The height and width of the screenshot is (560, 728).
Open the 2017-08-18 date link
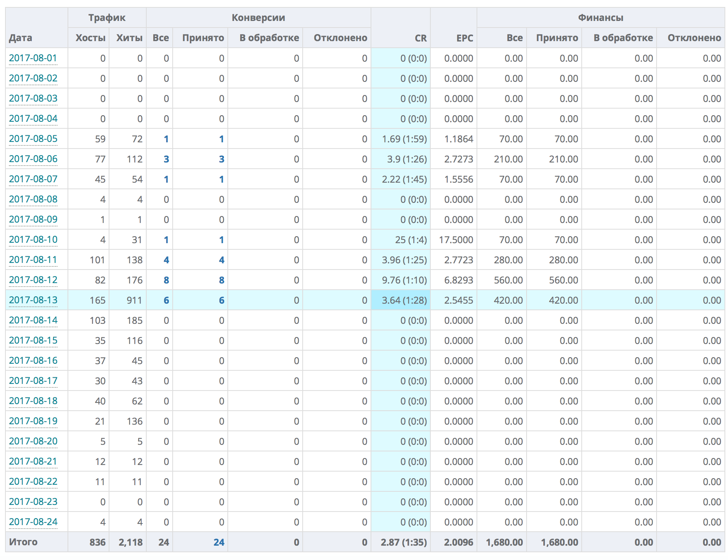(x=33, y=401)
